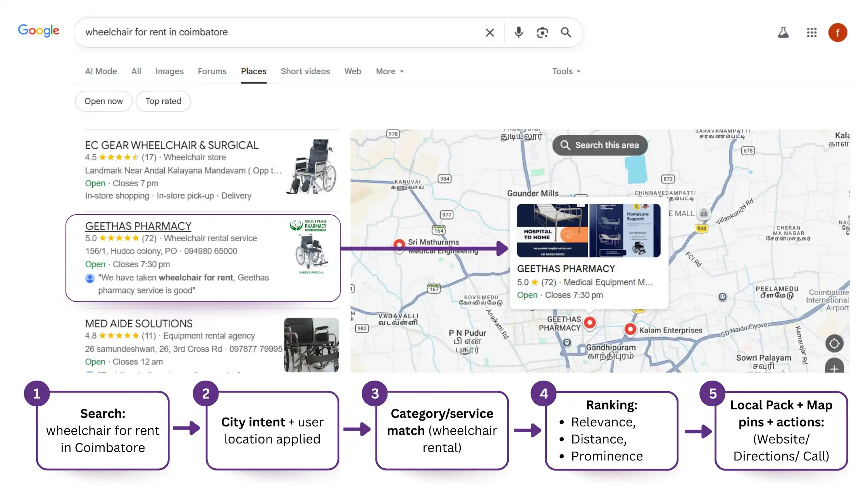Clear the search query with the X

click(x=490, y=33)
